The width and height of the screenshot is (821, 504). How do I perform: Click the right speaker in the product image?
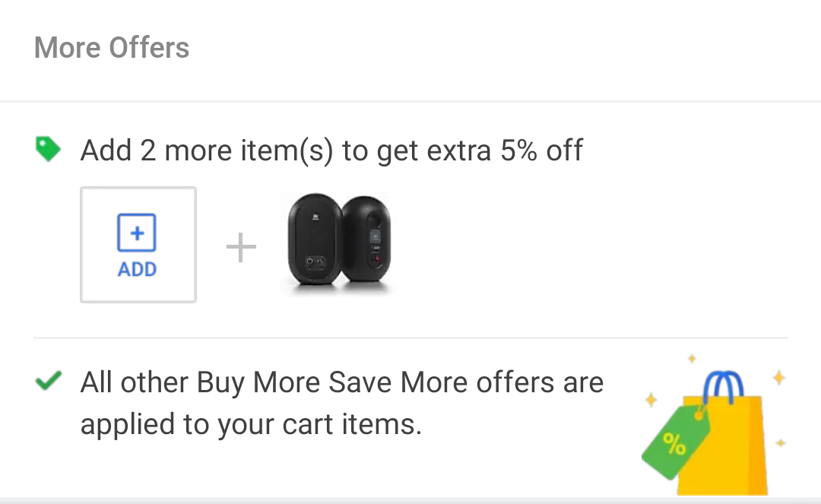366,239
